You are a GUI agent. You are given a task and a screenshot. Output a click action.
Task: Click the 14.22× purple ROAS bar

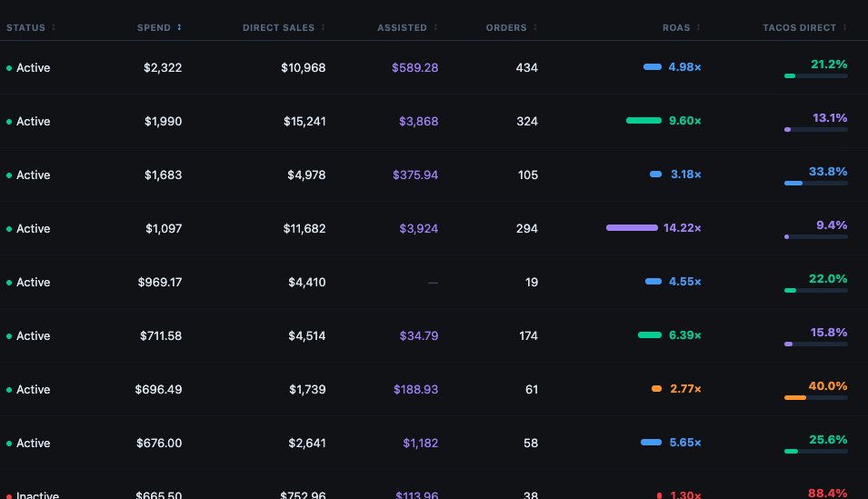click(632, 227)
